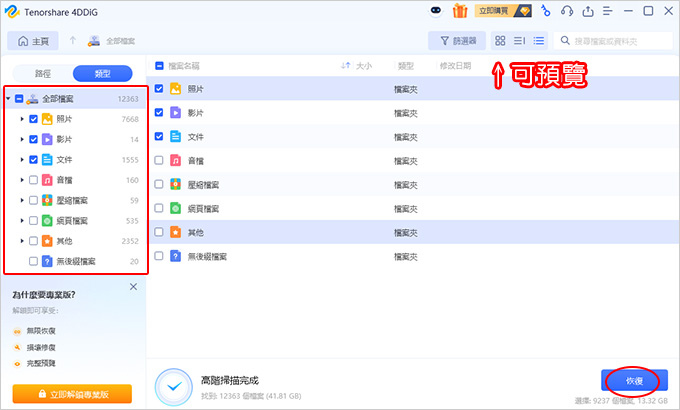Click the search magnifier icon

[x=565, y=41]
